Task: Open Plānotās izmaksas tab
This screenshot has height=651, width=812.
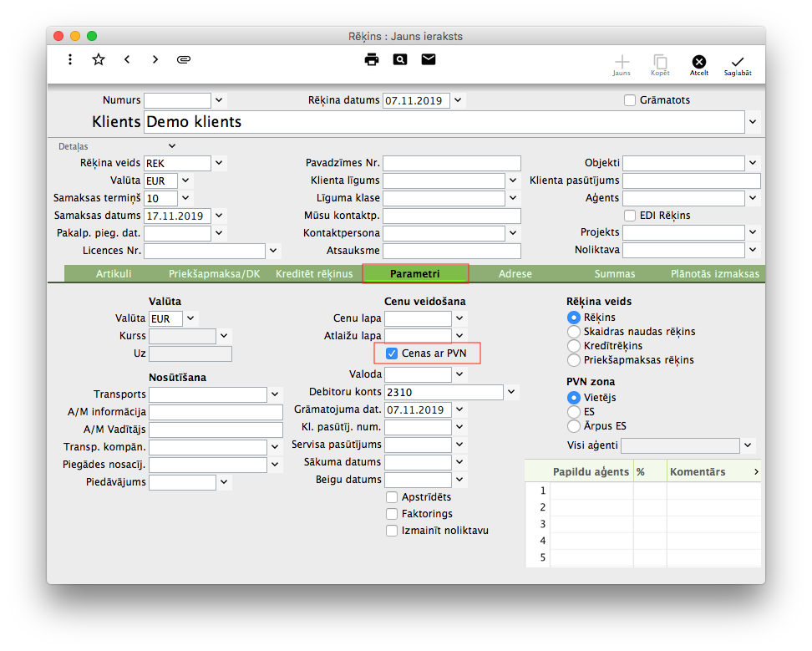Action: [x=715, y=273]
